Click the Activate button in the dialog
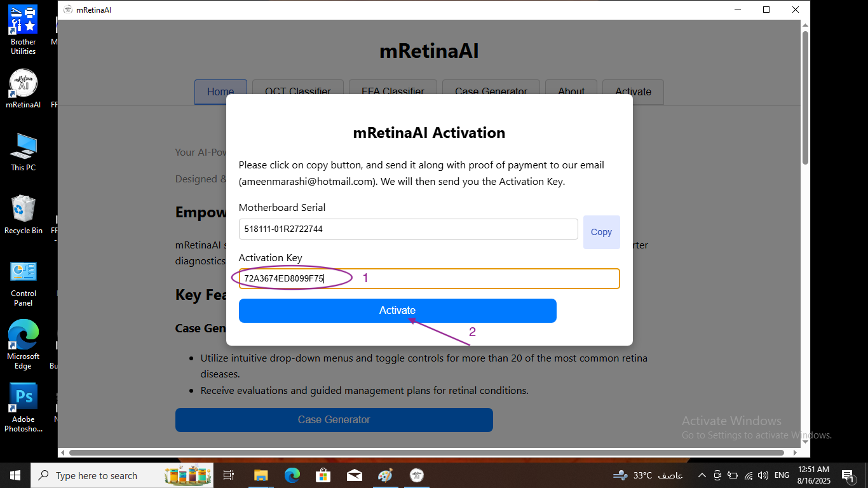 (x=397, y=310)
